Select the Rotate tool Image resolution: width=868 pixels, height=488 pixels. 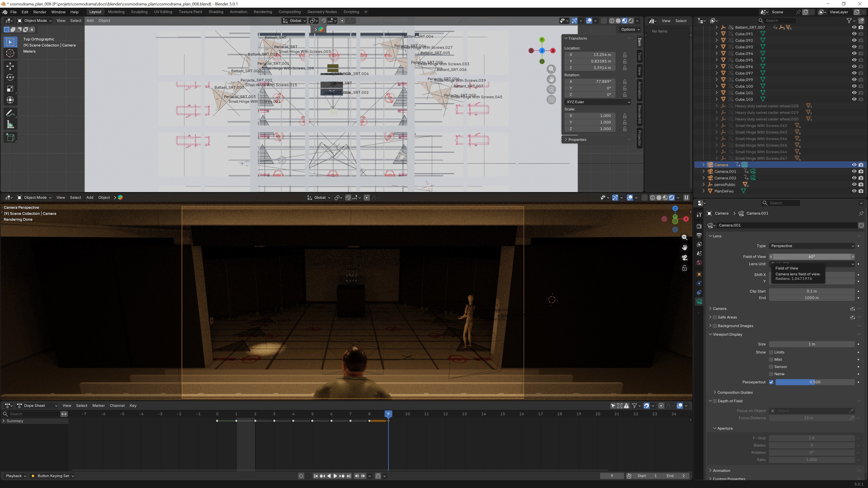[x=10, y=77]
